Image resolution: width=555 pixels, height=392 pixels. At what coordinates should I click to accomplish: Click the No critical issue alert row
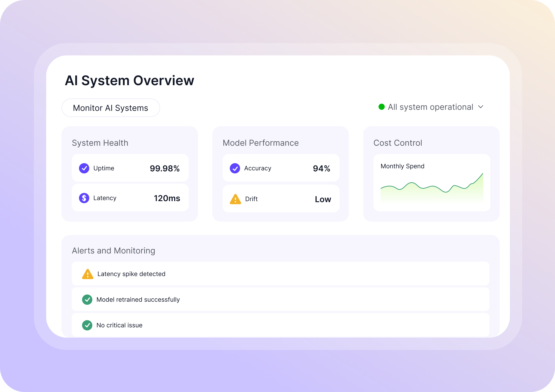[281, 325]
